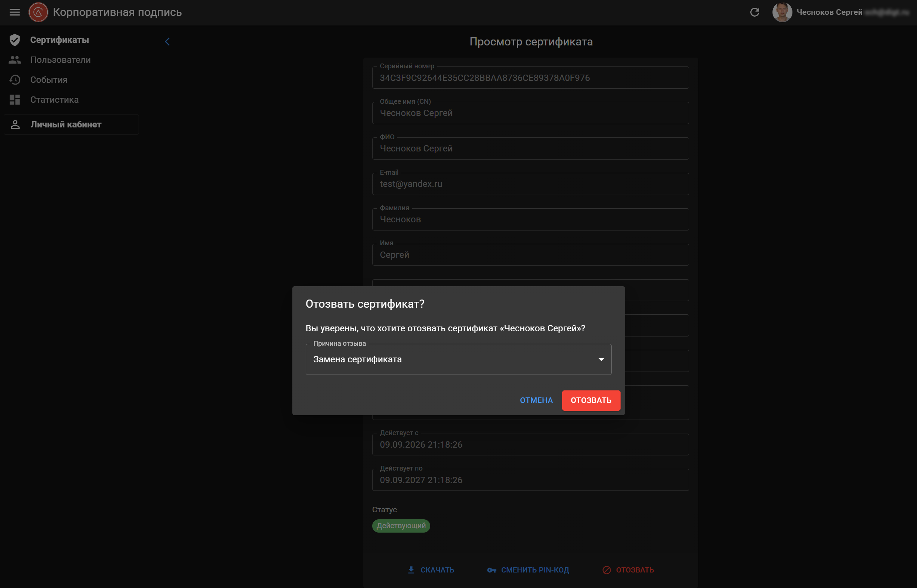
Task: Click the Общее имя (CN) field
Action: [x=530, y=113]
